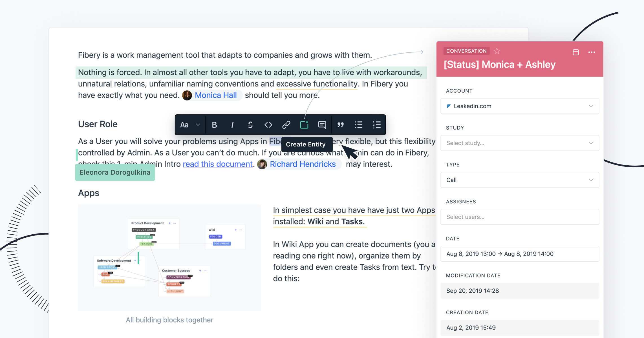Add a comment to selected text

(x=322, y=125)
